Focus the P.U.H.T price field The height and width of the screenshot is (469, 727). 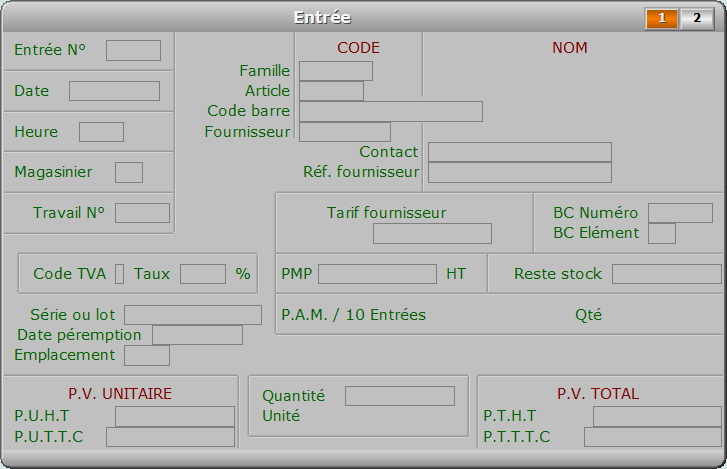point(175,416)
